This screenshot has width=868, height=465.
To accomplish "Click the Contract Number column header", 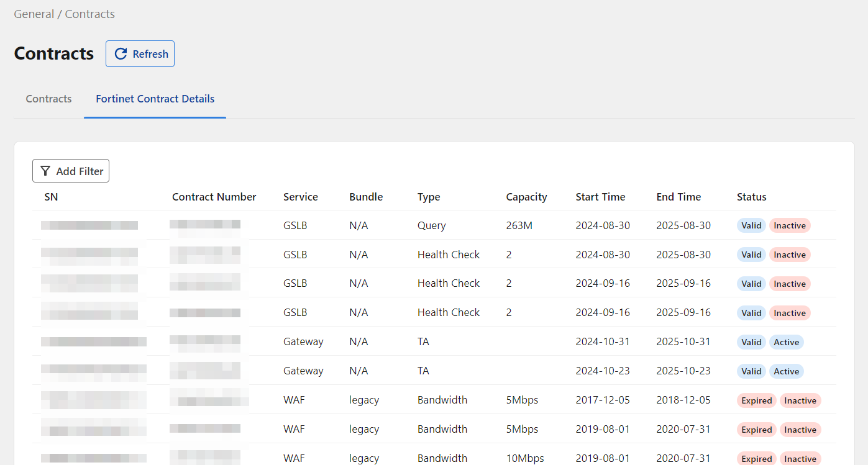I will pos(214,197).
